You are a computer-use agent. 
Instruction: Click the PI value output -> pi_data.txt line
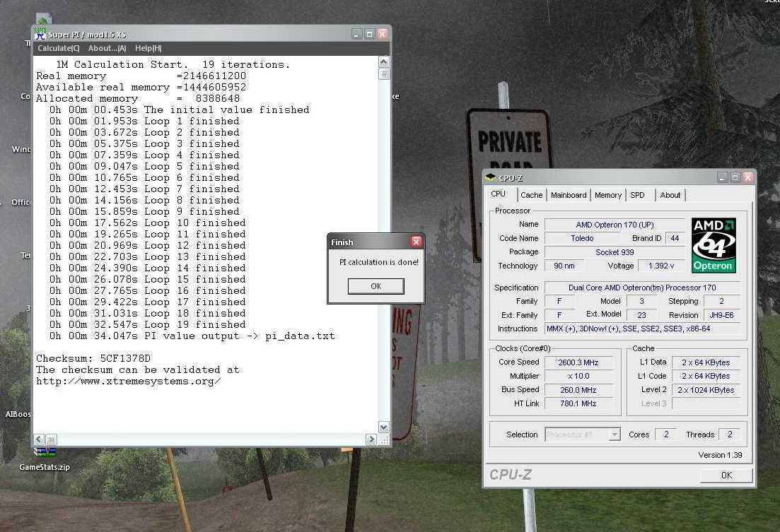192,336
